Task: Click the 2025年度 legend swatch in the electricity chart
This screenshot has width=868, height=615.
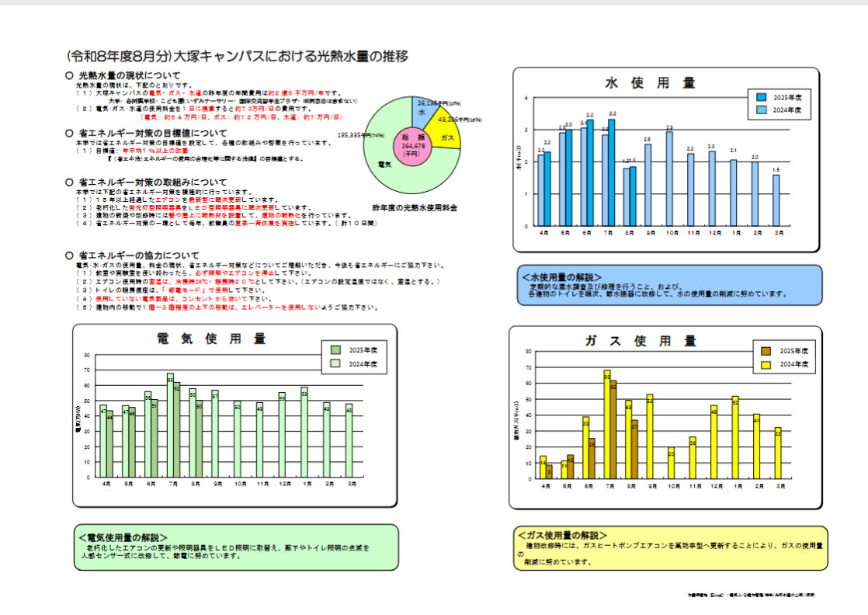Action: point(335,350)
